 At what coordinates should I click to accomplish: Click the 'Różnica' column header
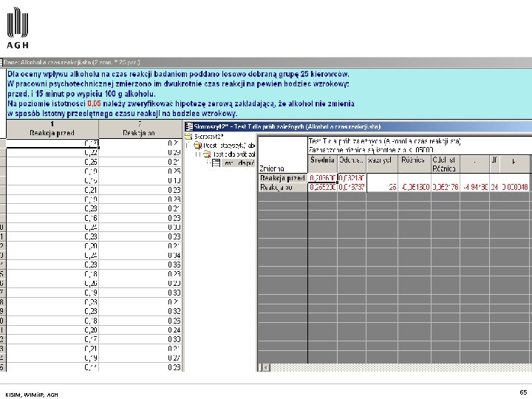[415, 164]
